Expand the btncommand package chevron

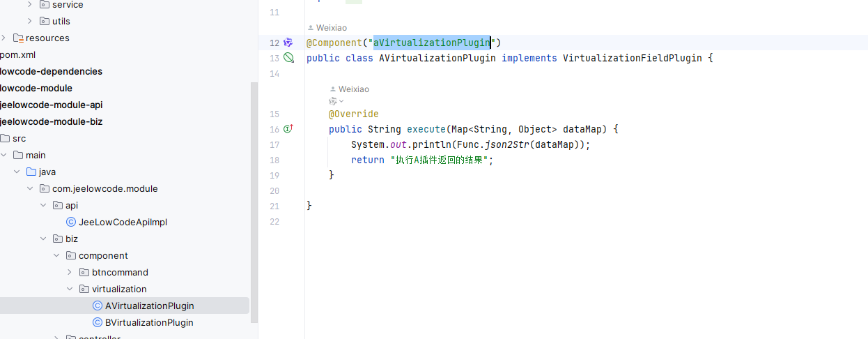click(70, 272)
